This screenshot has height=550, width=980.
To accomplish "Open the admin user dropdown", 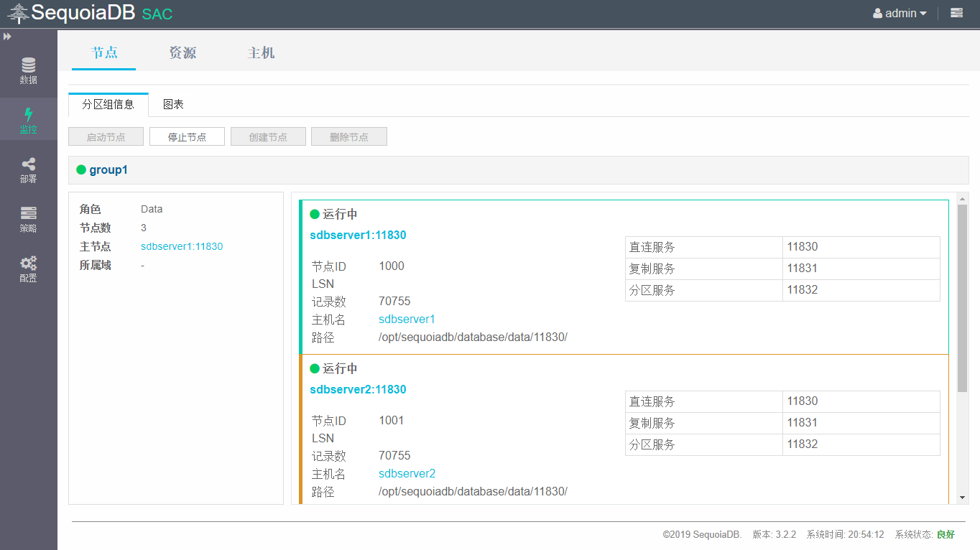I will click(900, 13).
